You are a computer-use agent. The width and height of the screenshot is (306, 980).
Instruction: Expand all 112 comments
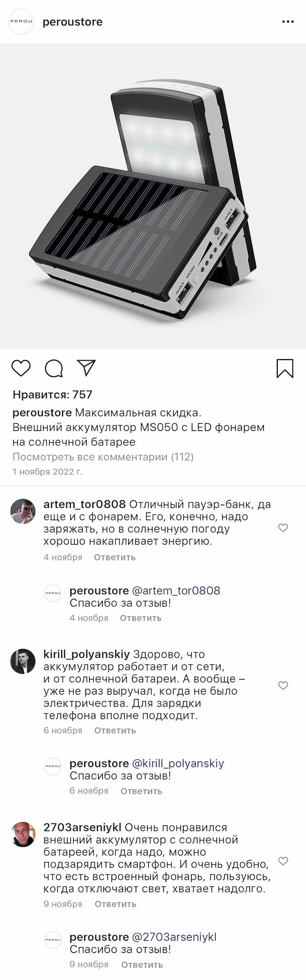(x=103, y=457)
